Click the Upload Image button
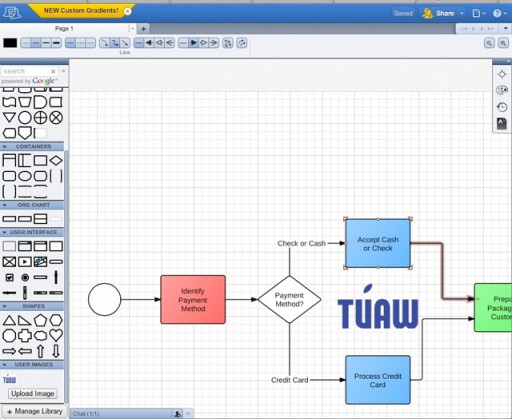 (33, 394)
